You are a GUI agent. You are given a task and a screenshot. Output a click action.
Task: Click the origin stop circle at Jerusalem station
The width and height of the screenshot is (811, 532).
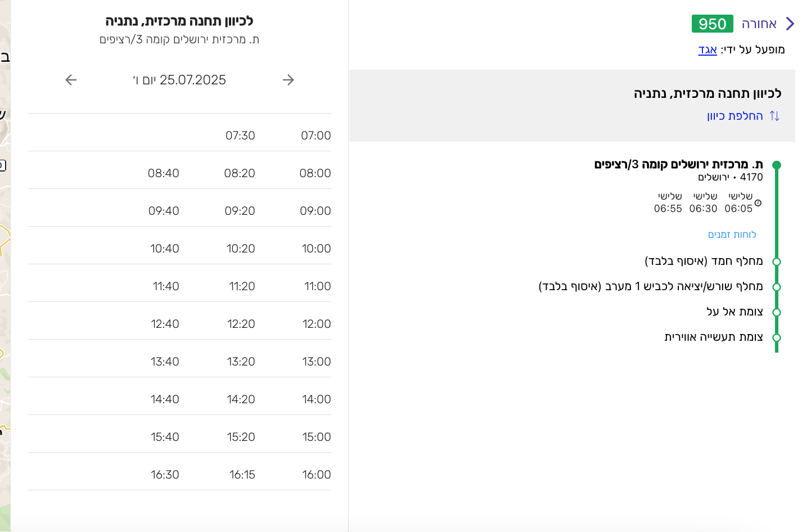777,165
